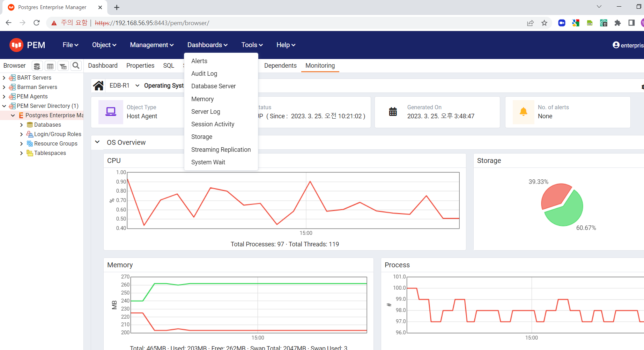
Task: Click the alerts bell icon
Action: [x=523, y=112]
